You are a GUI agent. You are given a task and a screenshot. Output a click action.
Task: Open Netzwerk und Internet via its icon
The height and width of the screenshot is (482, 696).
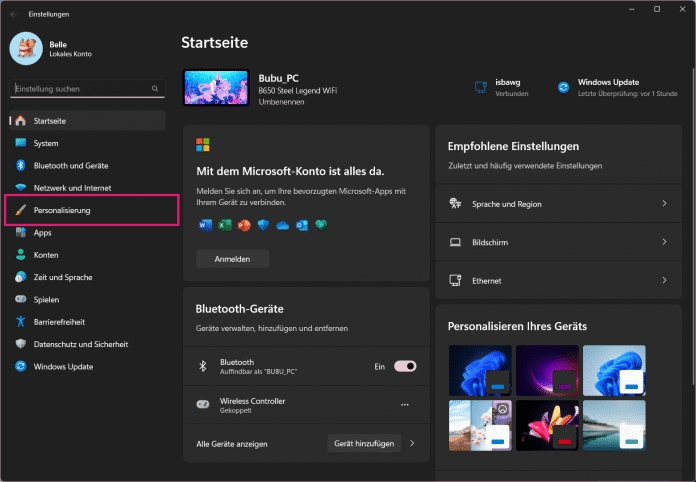tap(20, 188)
